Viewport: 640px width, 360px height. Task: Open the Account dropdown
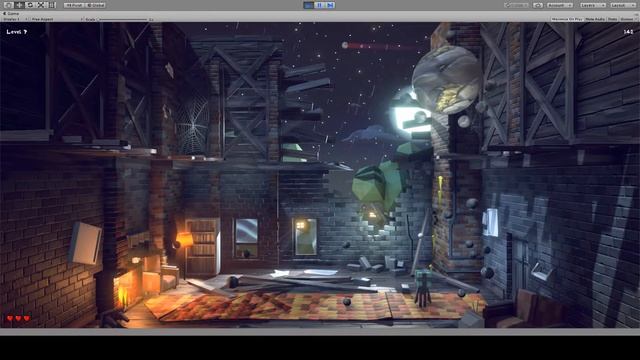tap(560, 5)
